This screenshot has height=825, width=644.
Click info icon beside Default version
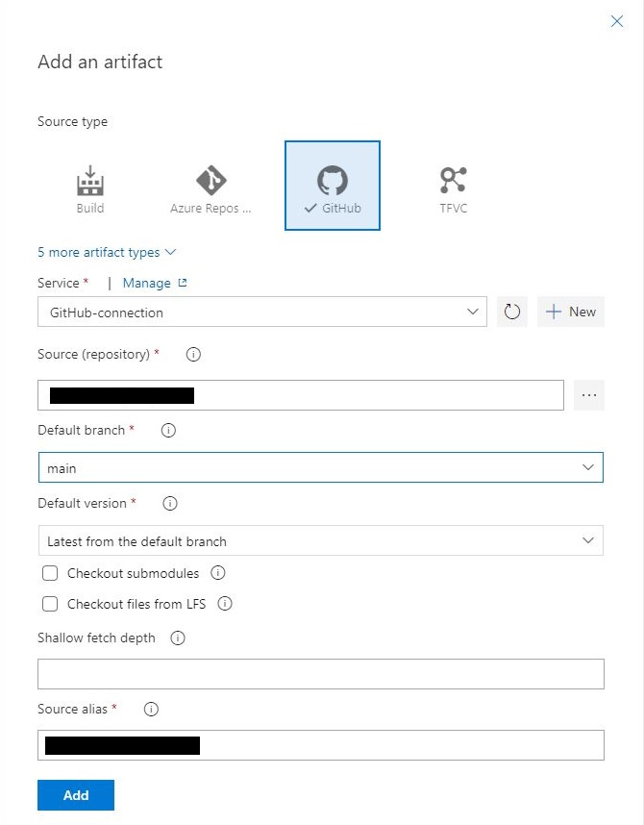coord(170,503)
